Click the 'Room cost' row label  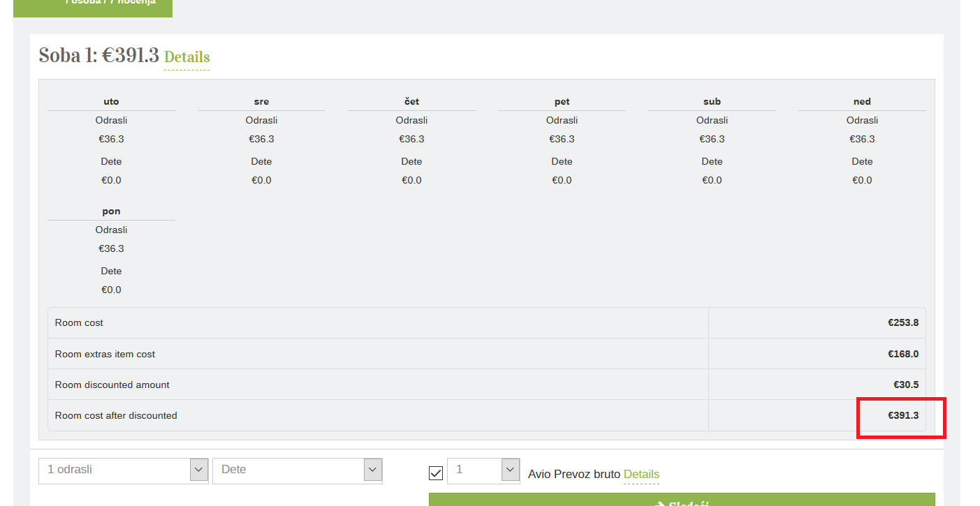pyautogui.click(x=79, y=323)
